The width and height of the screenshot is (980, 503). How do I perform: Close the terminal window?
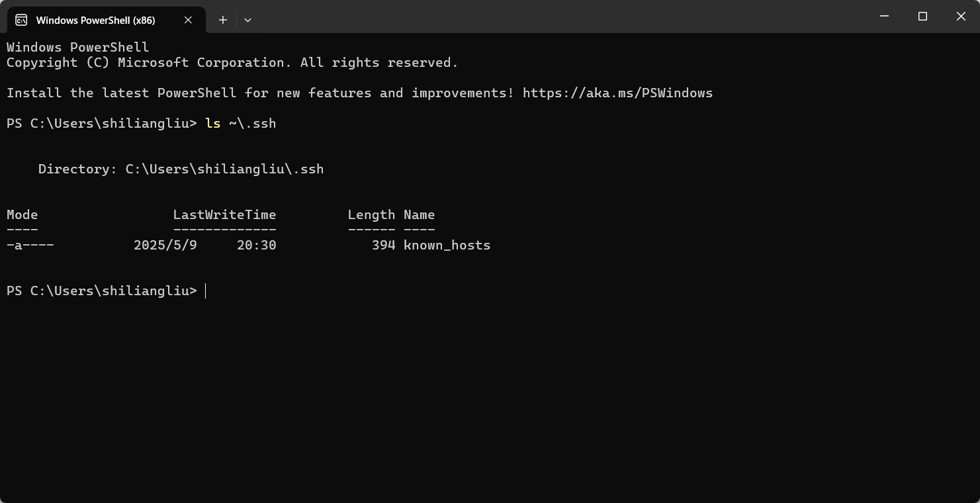961,16
